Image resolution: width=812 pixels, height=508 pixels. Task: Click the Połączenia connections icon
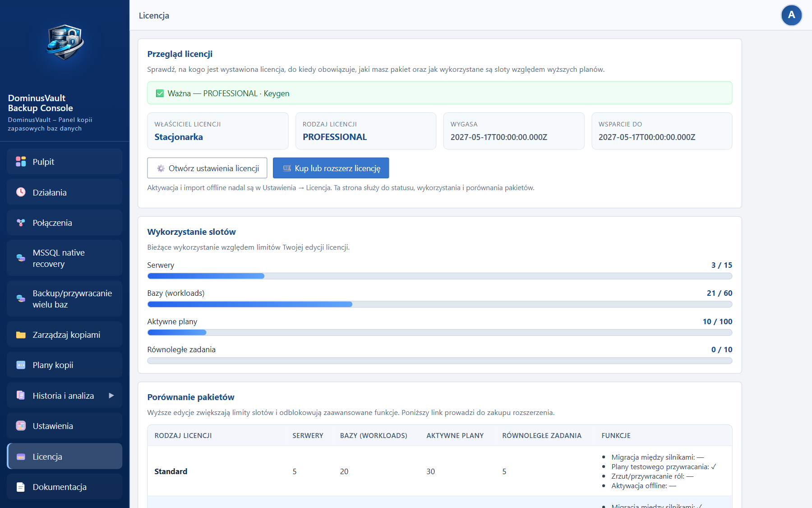pos(21,223)
